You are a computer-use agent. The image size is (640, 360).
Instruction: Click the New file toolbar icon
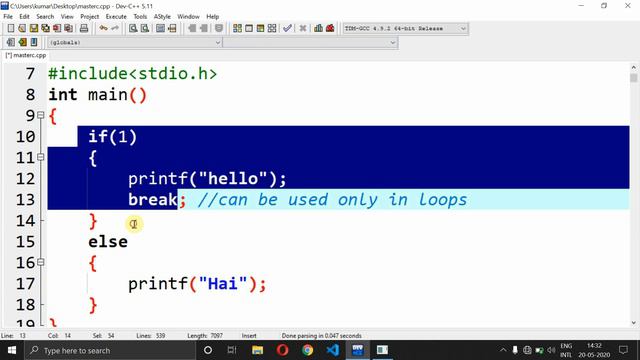click(11, 28)
